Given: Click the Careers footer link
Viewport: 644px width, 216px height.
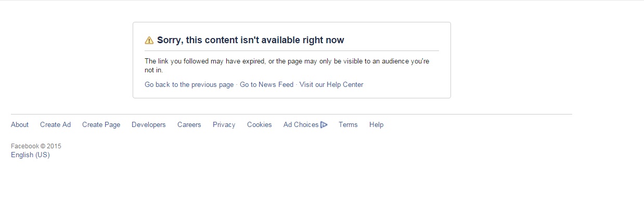Looking at the screenshot, I should tap(189, 125).
